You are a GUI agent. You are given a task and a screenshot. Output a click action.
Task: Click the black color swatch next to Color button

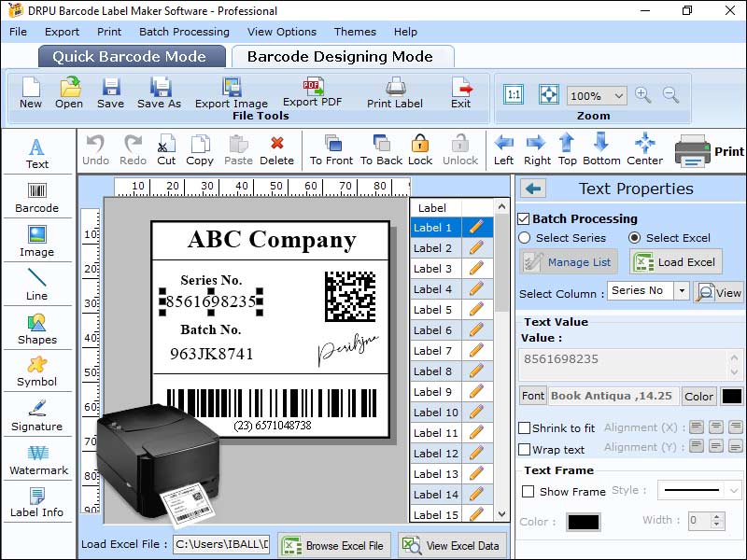tap(731, 396)
